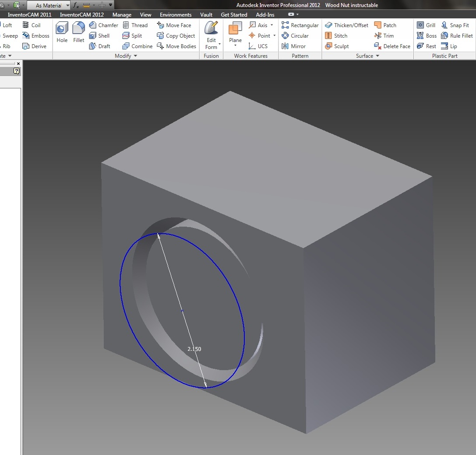Expand the Modify panel dropdown
Screen dimensions: 476x455
pos(135,56)
